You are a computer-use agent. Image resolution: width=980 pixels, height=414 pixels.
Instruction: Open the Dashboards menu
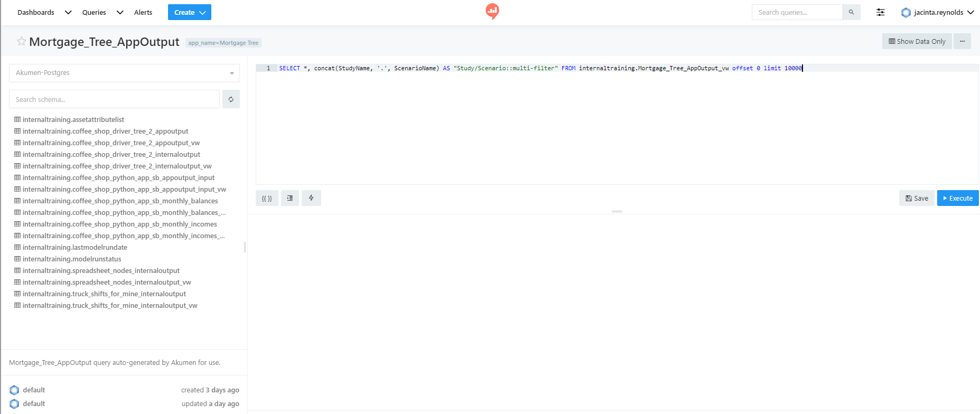pyautogui.click(x=36, y=12)
